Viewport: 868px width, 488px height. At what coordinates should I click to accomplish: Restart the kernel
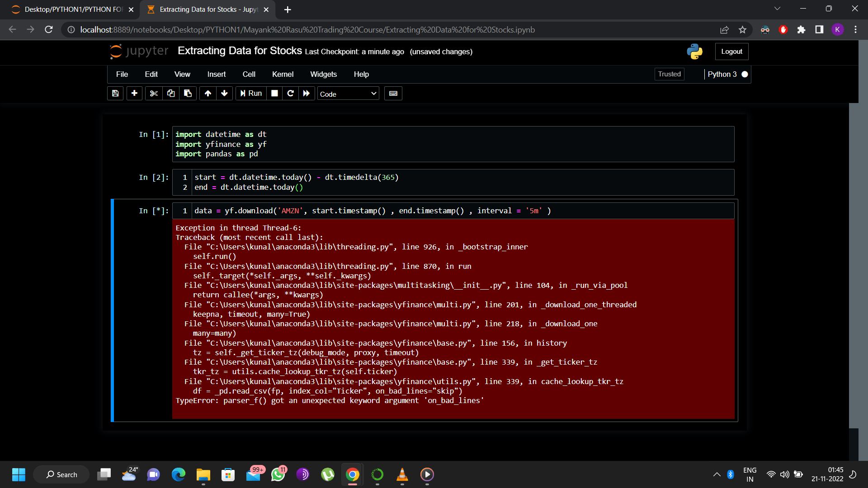click(x=290, y=94)
